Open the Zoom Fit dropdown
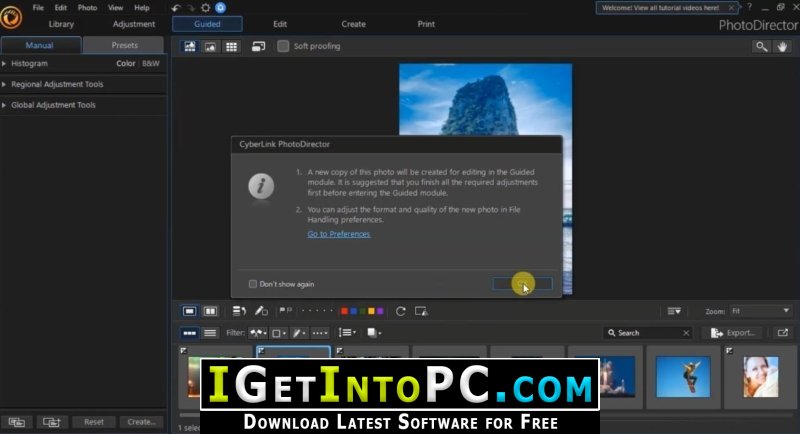Image resolution: width=800 pixels, height=434 pixels. tap(760, 311)
